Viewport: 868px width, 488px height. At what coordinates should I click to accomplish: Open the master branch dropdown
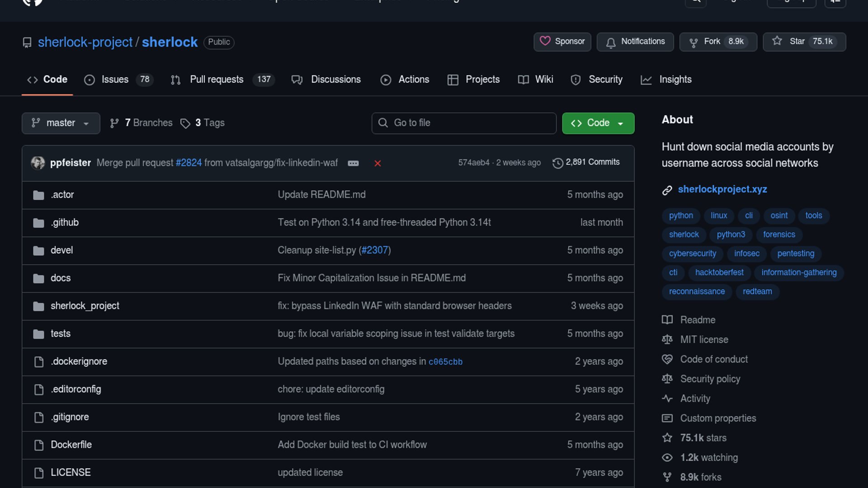(x=61, y=123)
